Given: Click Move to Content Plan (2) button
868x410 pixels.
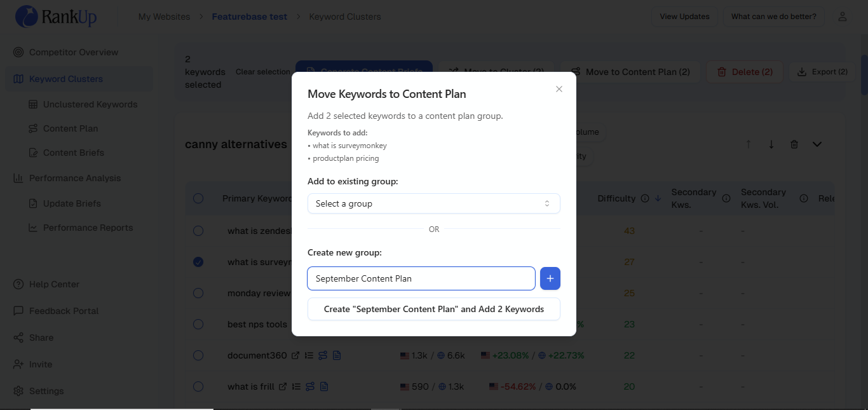Looking at the screenshot, I should coord(629,72).
